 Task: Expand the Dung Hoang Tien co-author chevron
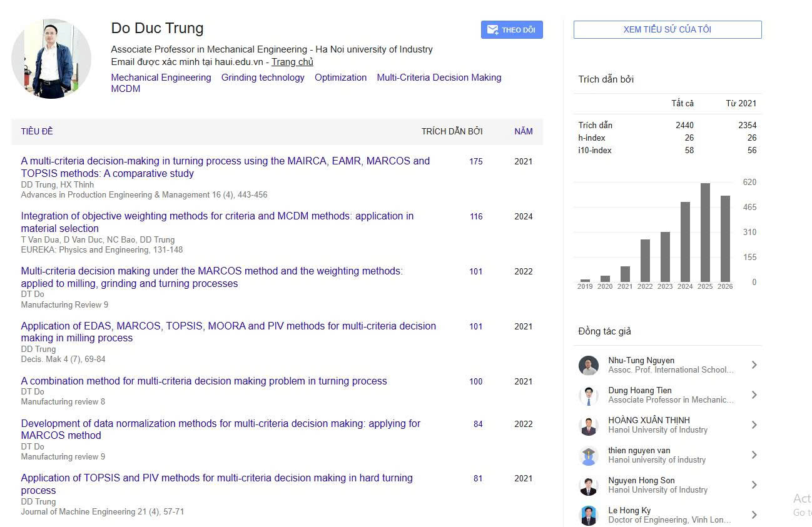[x=754, y=395]
